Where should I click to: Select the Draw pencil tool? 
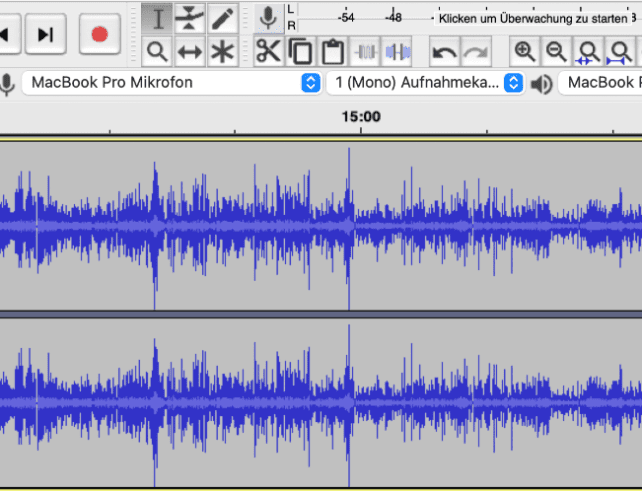click(x=223, y=18)
